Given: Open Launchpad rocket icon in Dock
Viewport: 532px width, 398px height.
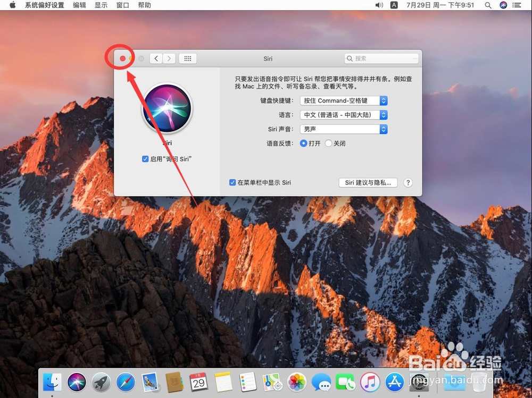Looking at the screenshot, I should pyautogui.click(x=101, y=382).
